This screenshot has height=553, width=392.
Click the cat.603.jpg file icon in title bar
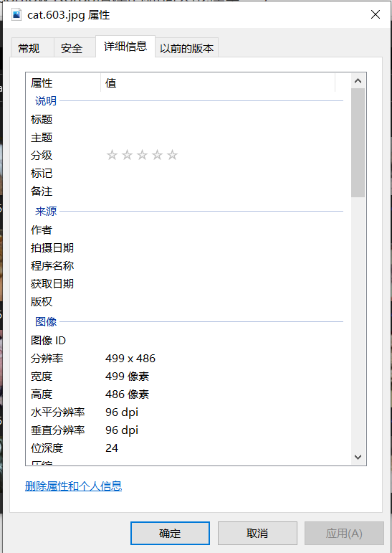tap(16, 15)
